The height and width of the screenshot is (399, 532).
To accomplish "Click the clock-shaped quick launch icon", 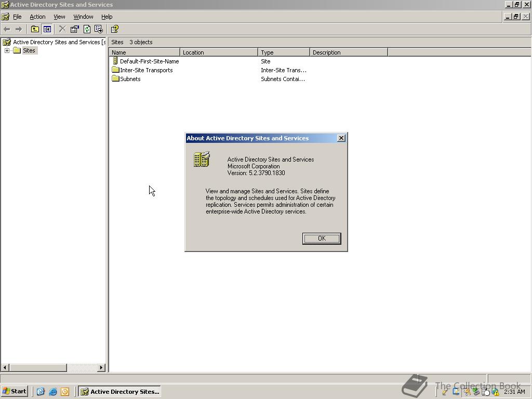I will pyautogui.click(x=65, y=392).
